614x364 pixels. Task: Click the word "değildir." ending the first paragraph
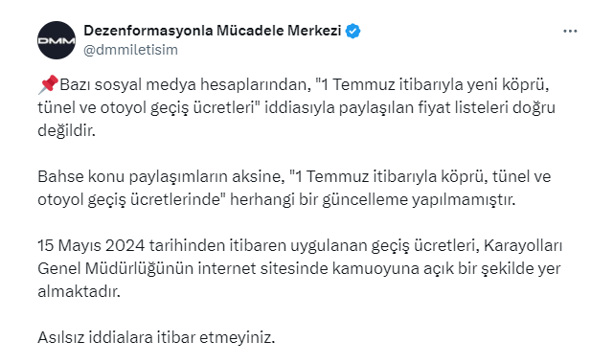(x=66, y=130)
